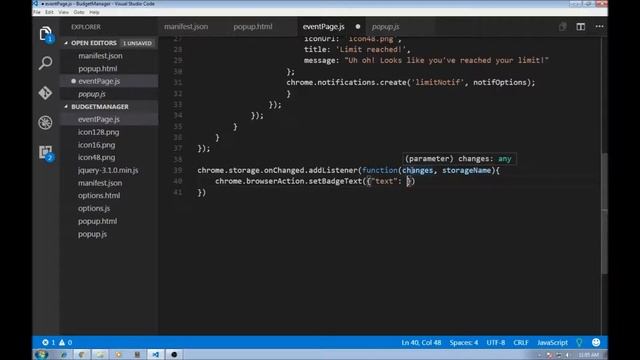Viewport: 640px width, 360px height.
Task: Open manifest.json in BUDGETMANAGER folder
Action: pyautogui.click(x=100, y=183)
